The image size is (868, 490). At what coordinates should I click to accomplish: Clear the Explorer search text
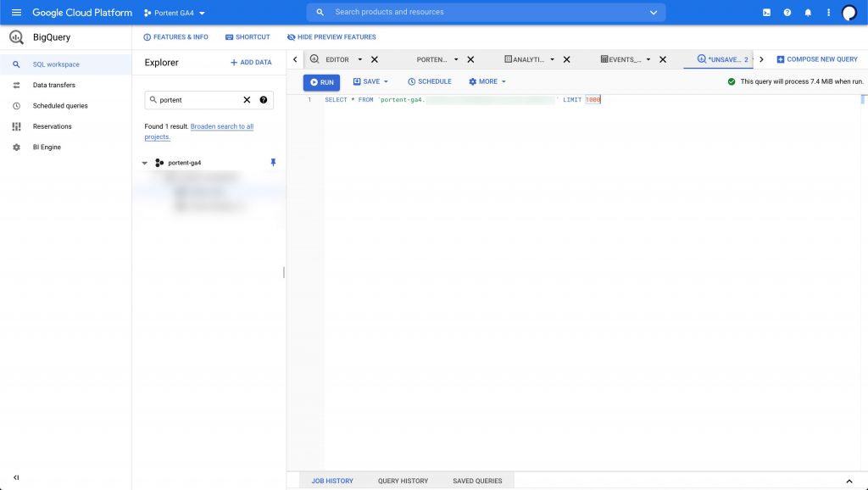247,100
